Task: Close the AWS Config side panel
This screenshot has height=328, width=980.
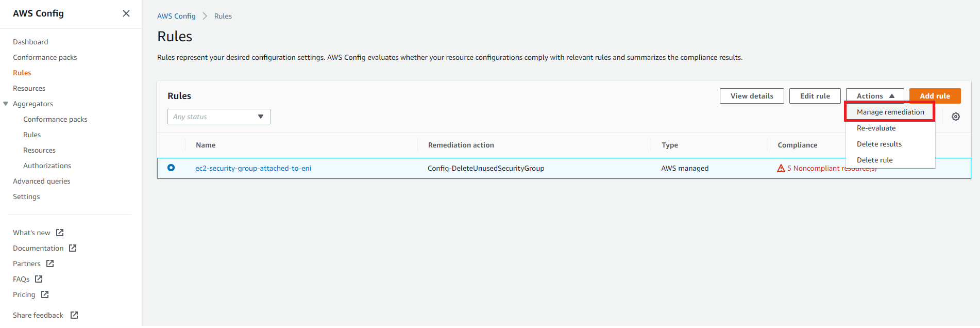Action: coord(126,13)
